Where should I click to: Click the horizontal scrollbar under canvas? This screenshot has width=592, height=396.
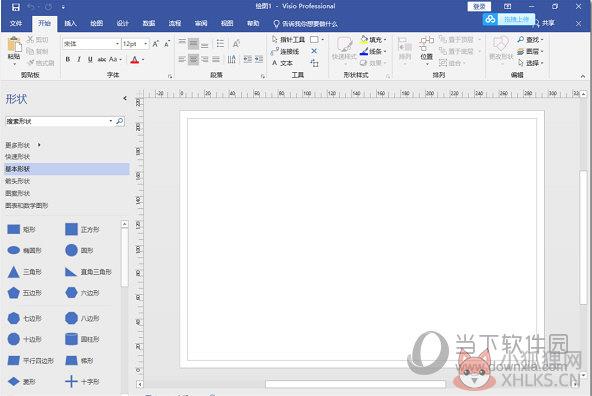[355, 384]
